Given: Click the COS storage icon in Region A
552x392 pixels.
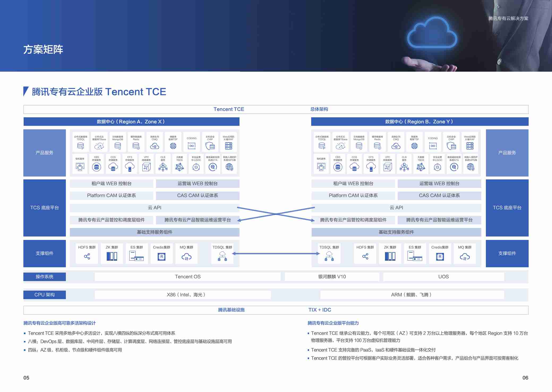Looking at the screenshot, I should [x=113, y=167].
